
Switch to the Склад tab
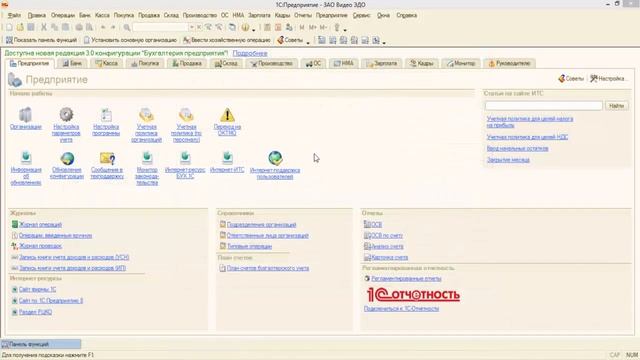point(226,63)
